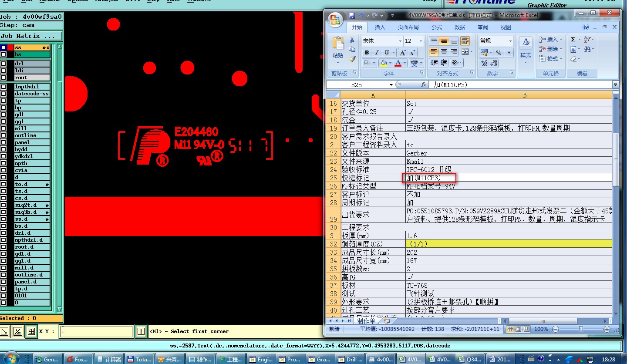Switch to the 页面布局 ribbon tab

click(x=408, y=27)
